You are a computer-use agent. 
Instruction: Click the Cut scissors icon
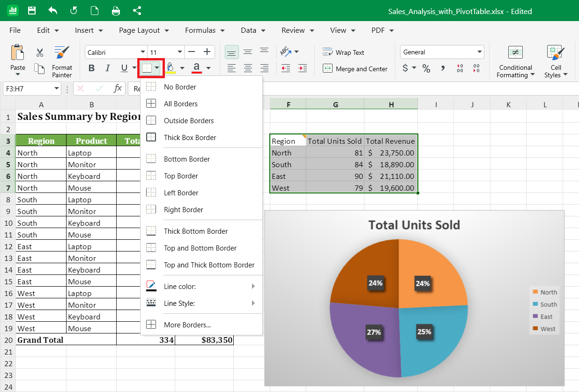point(40,52)
